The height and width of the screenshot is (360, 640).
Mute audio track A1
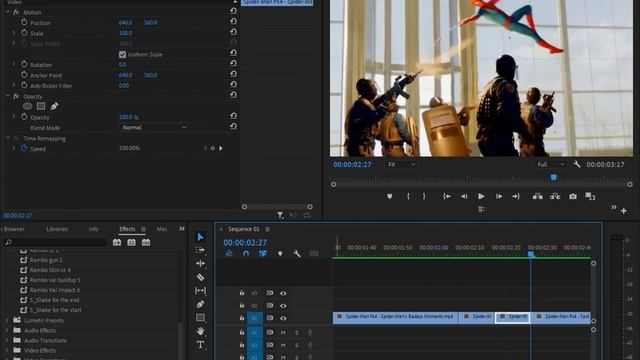coord(283,333)
